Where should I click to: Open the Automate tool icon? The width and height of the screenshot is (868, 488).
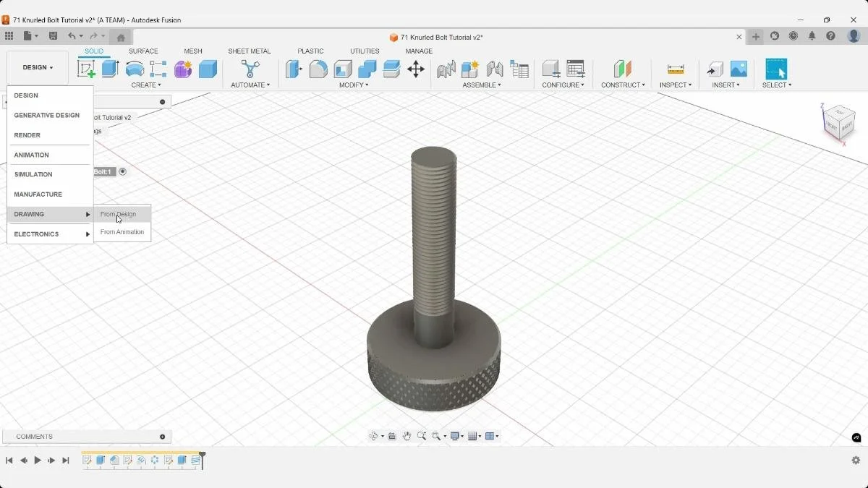(250, 69)
